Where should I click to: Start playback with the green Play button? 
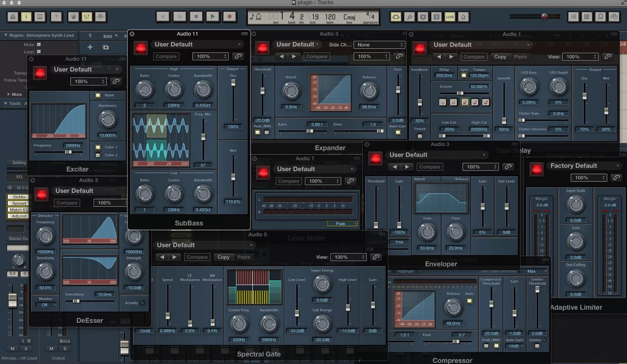213,16
